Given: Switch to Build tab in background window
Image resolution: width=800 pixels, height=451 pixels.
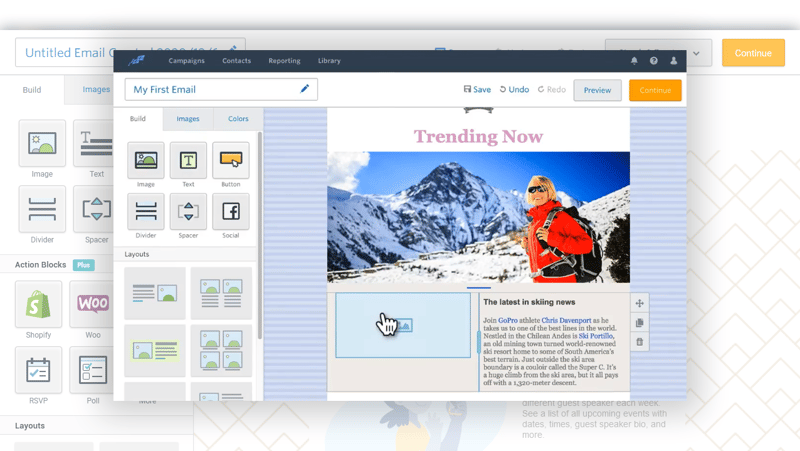Looking at the screenshot, I should 32,90.
